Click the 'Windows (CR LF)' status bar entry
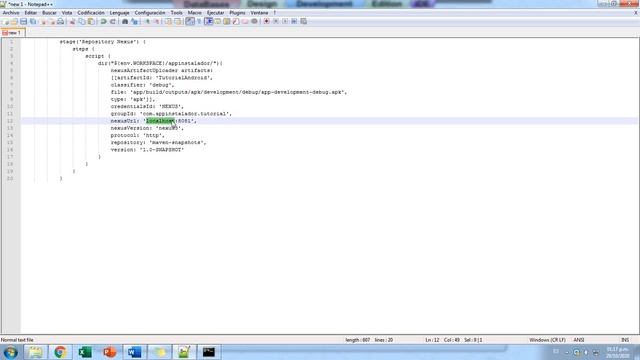The image size is (640, 360). click(x=547, y=340)
